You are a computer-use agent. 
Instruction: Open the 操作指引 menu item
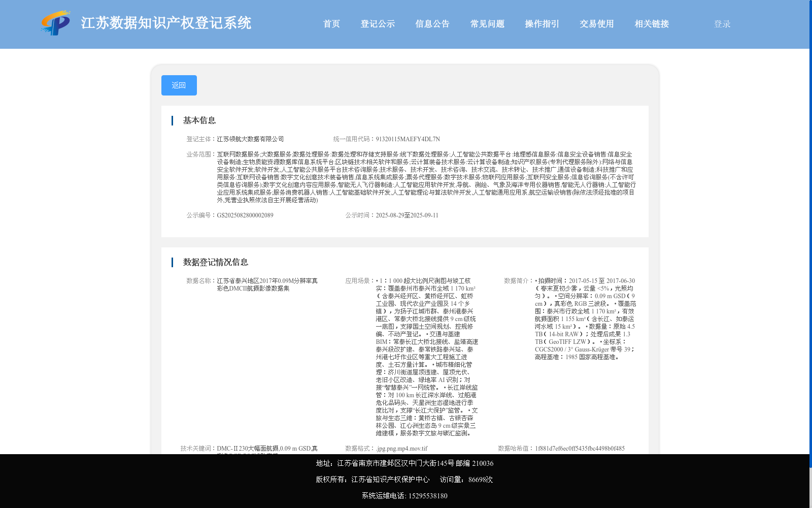[542, 24]
